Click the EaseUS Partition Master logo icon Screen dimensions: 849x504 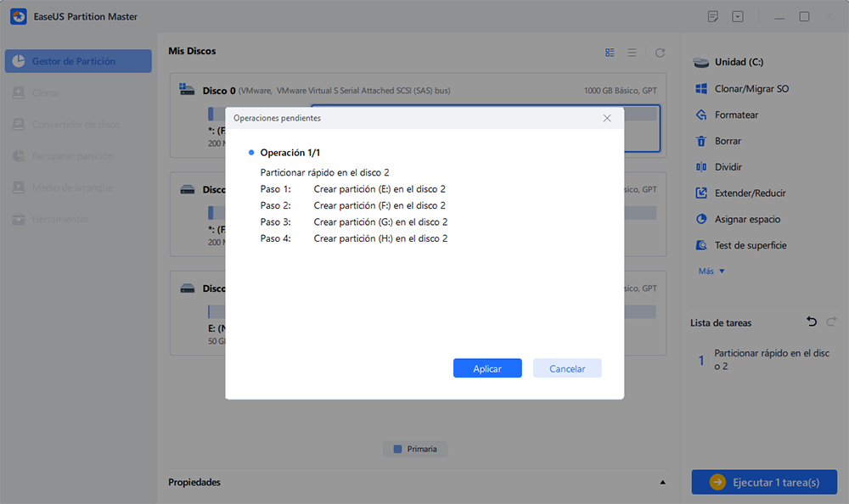[19, 16]
